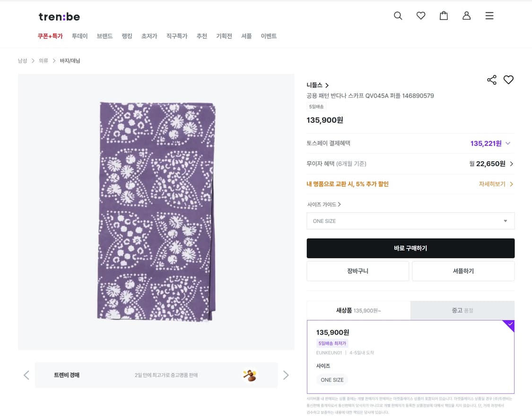Open the search magnifier icon

[x=398, y=16]
